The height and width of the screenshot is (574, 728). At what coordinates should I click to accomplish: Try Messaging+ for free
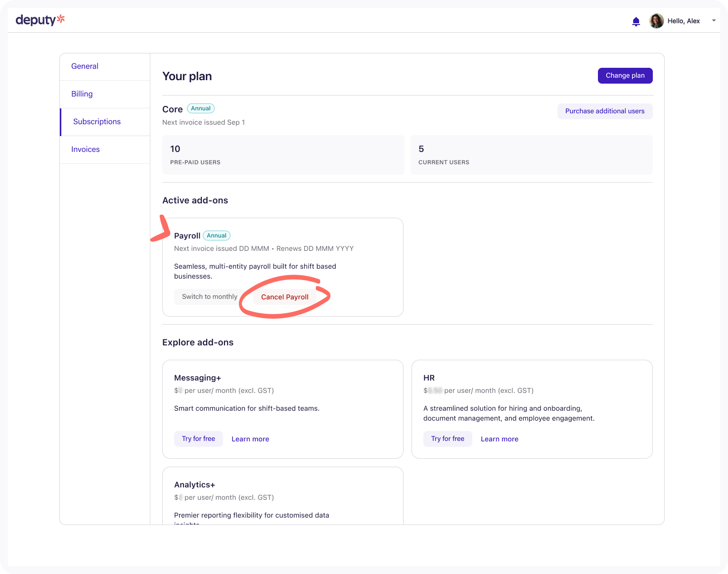pos(198,439)
